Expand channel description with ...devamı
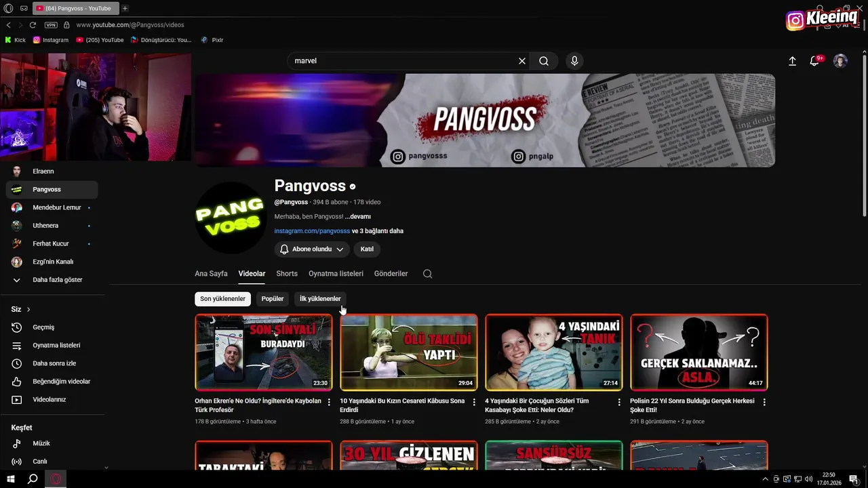The width and height of the screenshot is (868, 488). point(358,217)
